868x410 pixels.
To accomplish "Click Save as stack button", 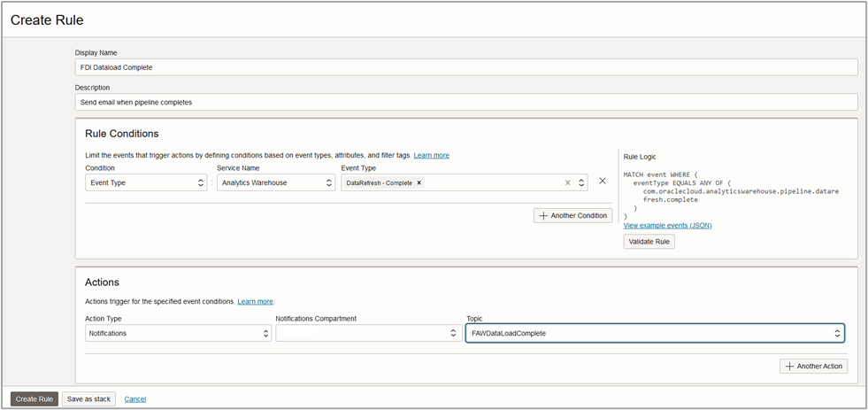I will (x=88, y=398).
